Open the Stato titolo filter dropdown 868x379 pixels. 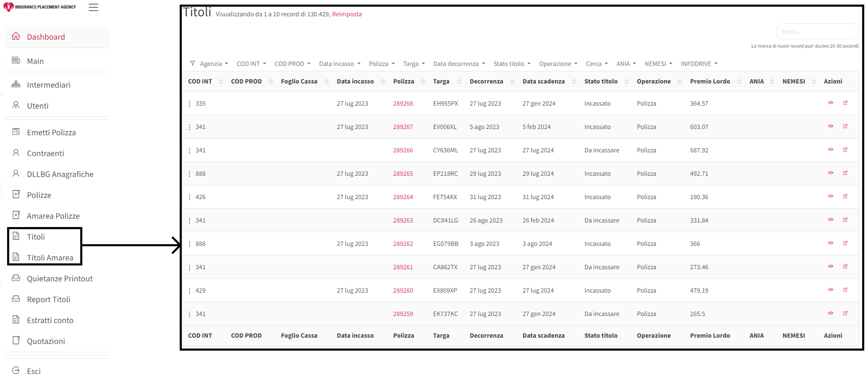(x=512, y=64)
